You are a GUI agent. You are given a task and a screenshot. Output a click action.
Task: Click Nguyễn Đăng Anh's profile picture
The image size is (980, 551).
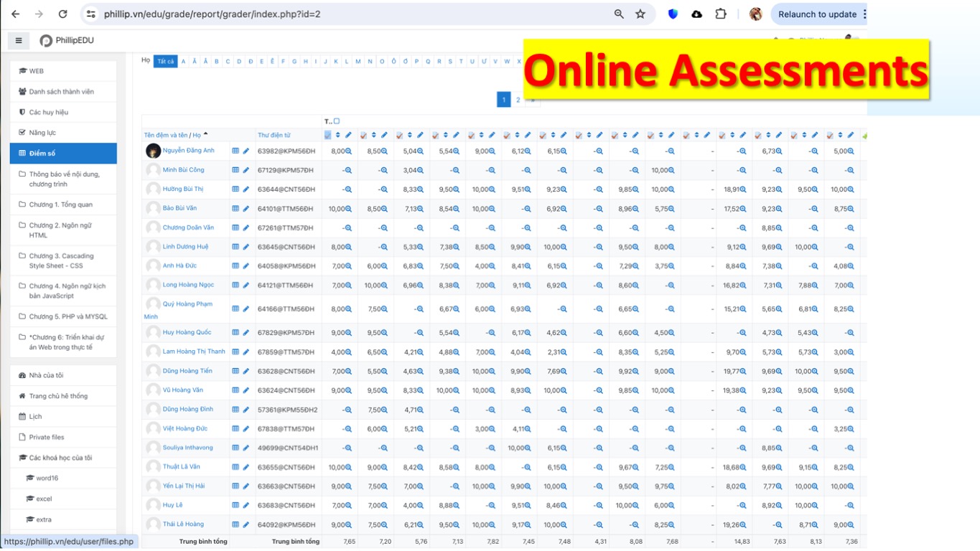(153, 151)
